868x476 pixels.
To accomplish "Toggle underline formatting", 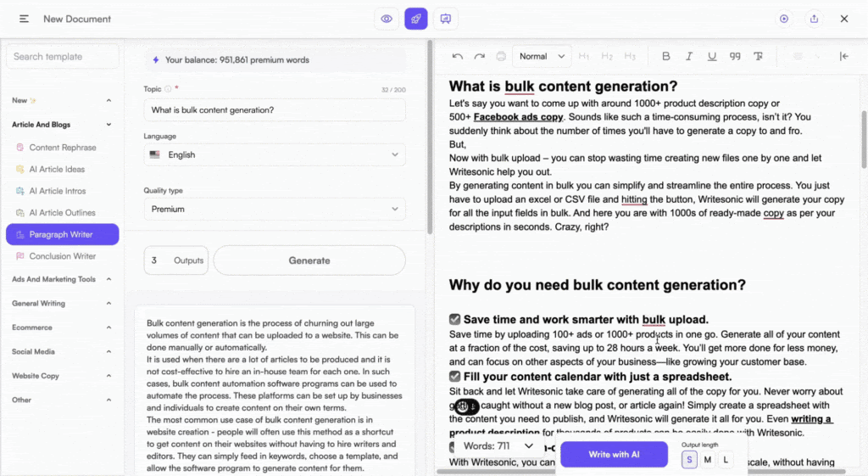I will pyautogui.click(x=712, y=57).
